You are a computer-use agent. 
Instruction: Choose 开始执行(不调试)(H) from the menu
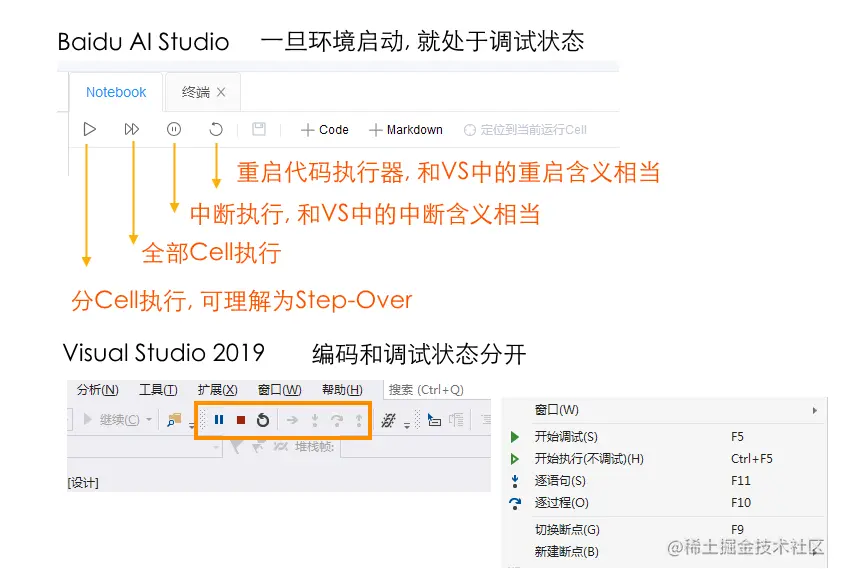pos(665,459)
